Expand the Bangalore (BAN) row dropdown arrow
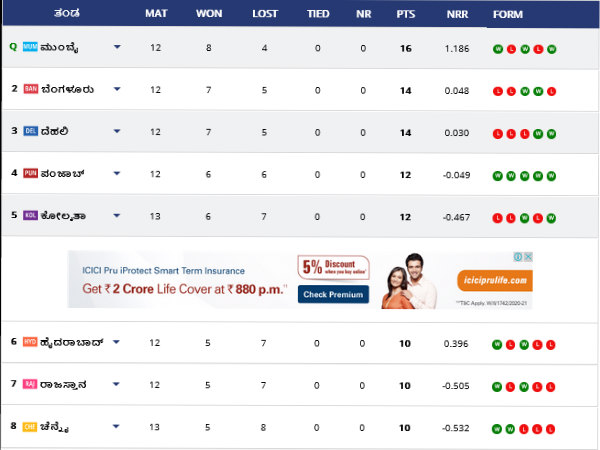Image resolution: width=600 pixels, height=450 pixels. pos(117,89)
